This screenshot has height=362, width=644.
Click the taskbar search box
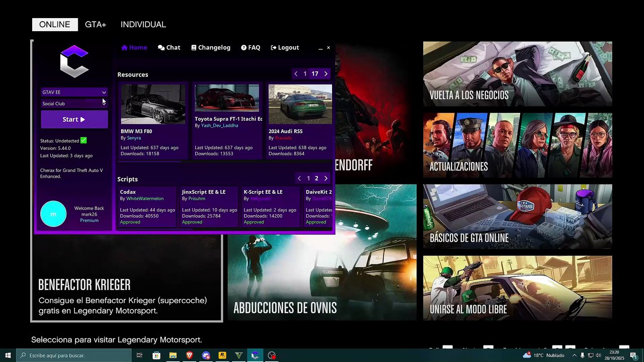[x=74, y=355]
